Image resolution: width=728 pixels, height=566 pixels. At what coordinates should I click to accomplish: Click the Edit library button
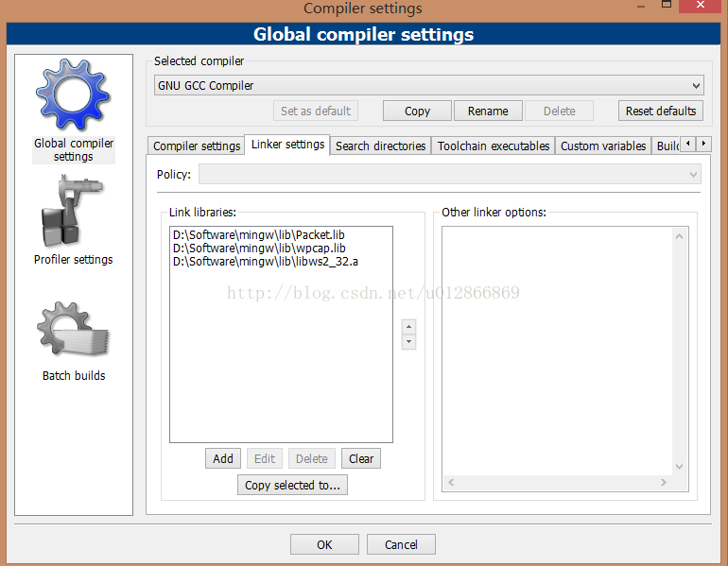265,458
